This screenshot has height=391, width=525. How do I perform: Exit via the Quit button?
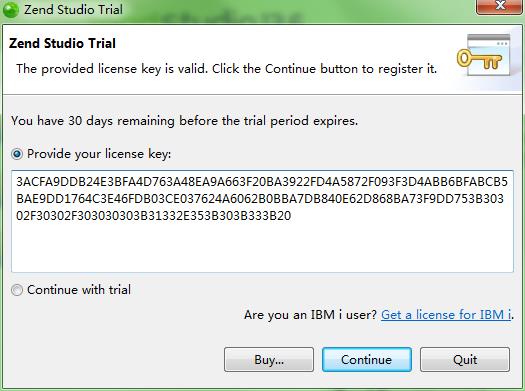click(x=465, y=360)
